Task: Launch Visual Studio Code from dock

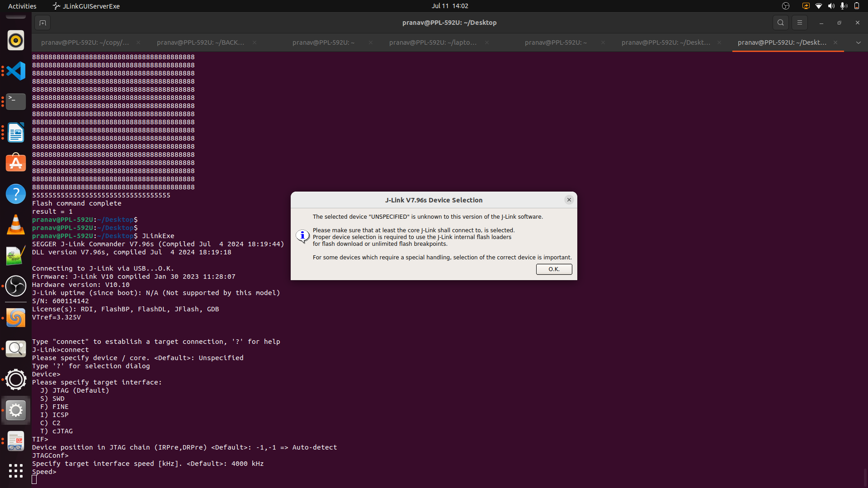Action: point(16,71)
